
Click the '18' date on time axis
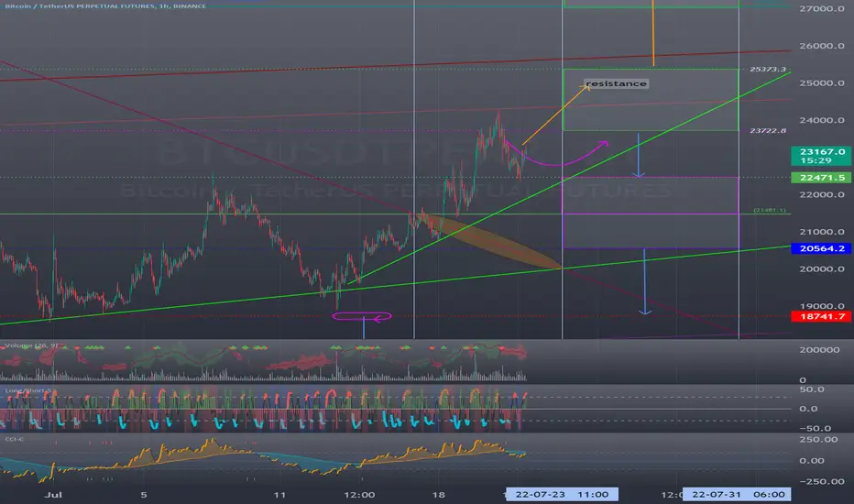(x=438, y=495)
